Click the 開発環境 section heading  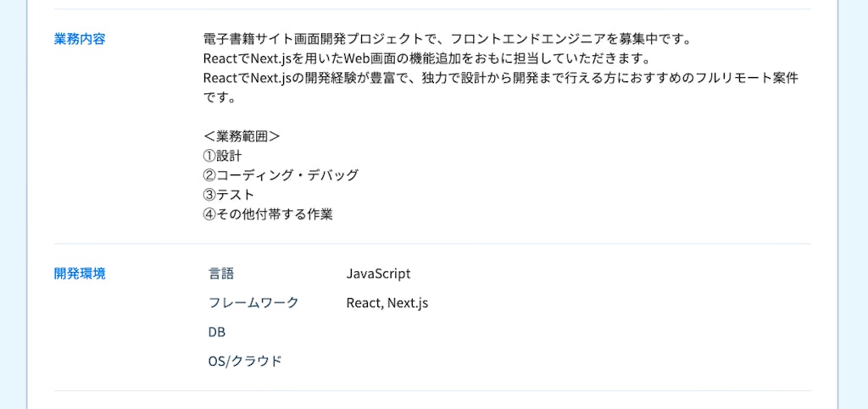80,274
